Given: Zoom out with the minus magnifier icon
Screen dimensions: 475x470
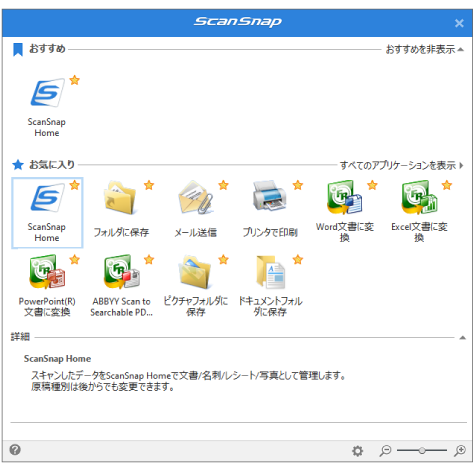Looking at the screenshot, I should click(385, 450).
